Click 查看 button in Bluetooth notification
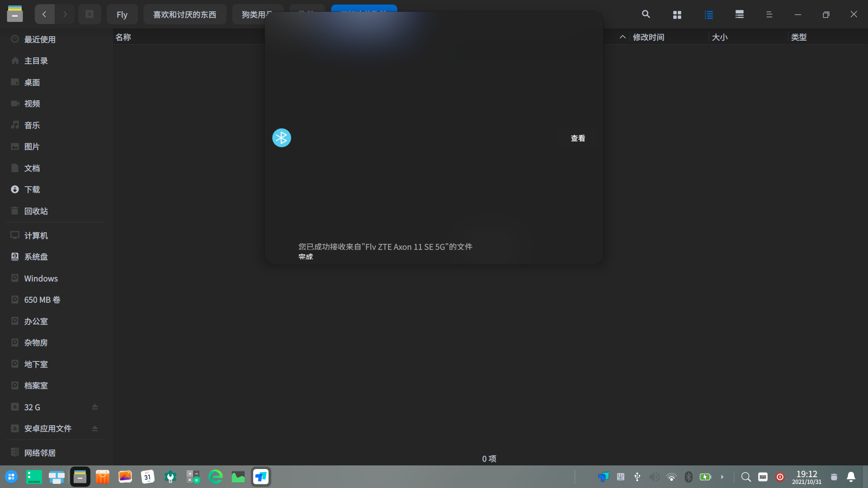 (577, 138)
